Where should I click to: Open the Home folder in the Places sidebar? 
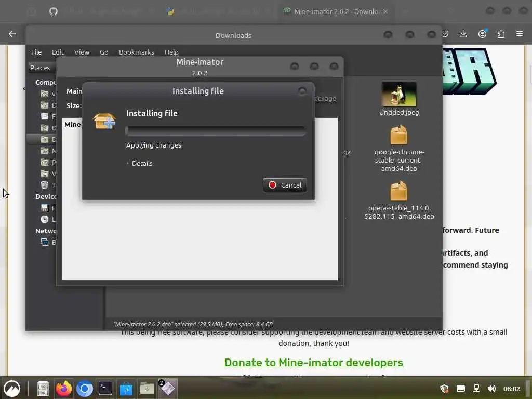coord(45,94)
